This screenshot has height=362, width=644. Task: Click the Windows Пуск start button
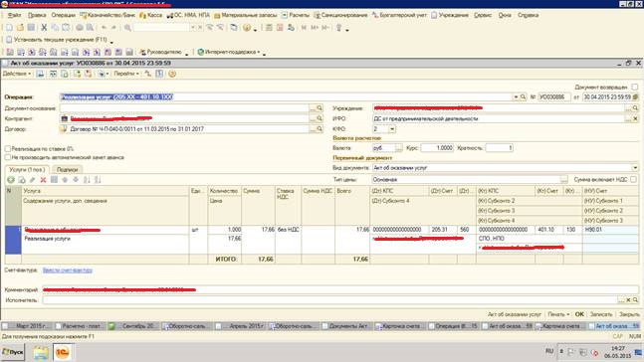[x=13, y=352]
